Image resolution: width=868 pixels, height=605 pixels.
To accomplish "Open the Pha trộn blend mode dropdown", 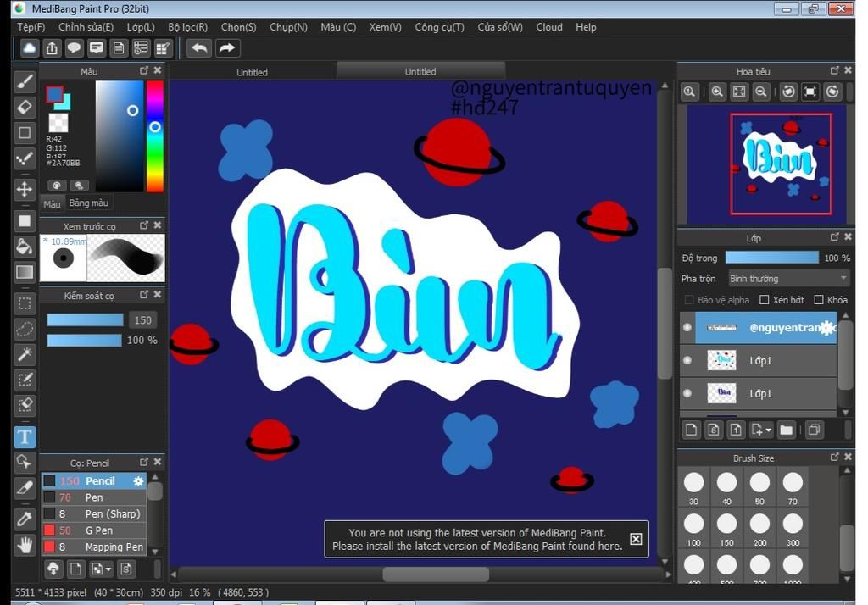I will click(x=788, y=279).
